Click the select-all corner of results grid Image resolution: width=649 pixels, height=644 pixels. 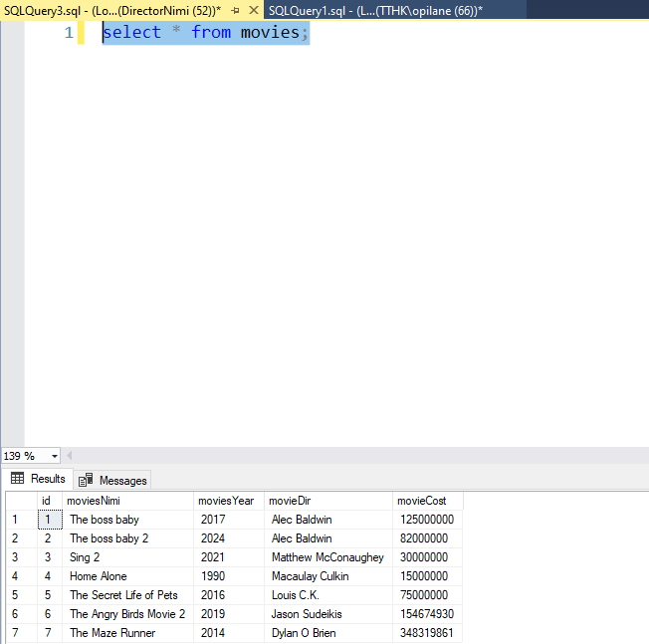[17, 501]
